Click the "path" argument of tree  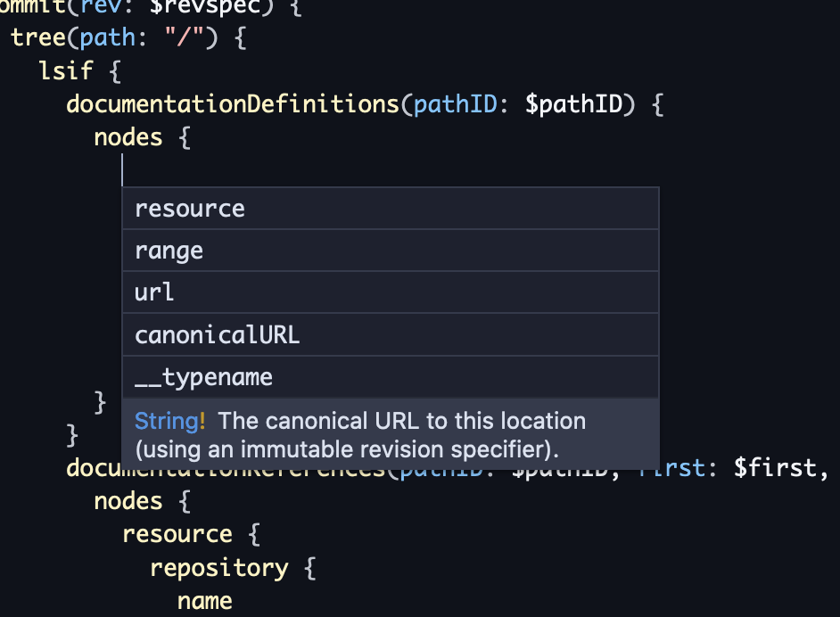point(108,38)
